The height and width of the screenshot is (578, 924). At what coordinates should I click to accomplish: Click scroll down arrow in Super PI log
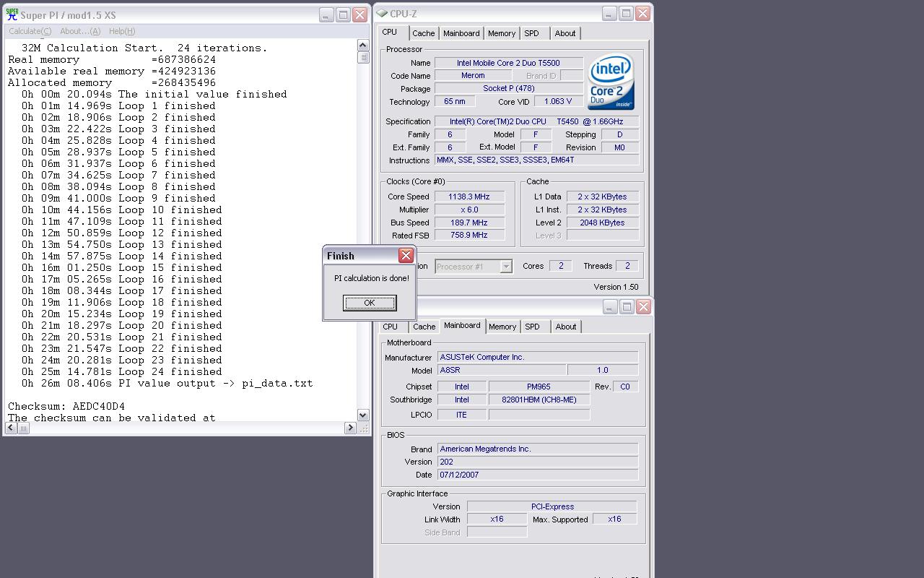363,415
